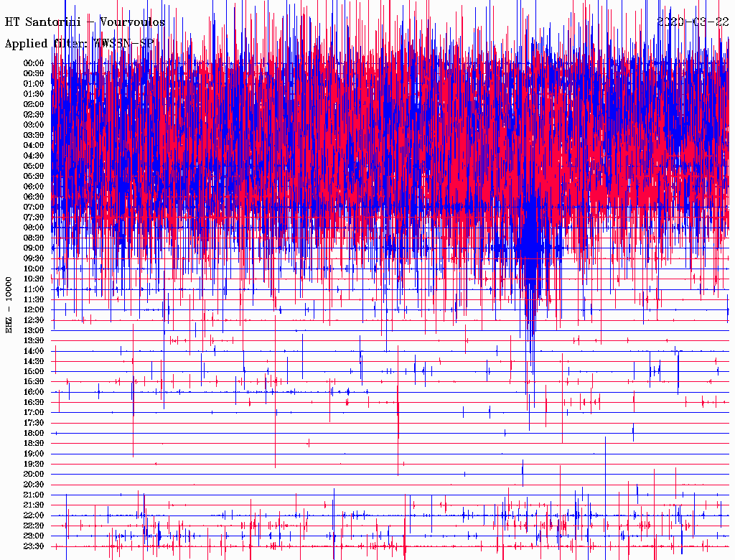Select the Applied filter WWSSN-SP text
The width and height of the screenshot is (735, 560).
point(79,44)
